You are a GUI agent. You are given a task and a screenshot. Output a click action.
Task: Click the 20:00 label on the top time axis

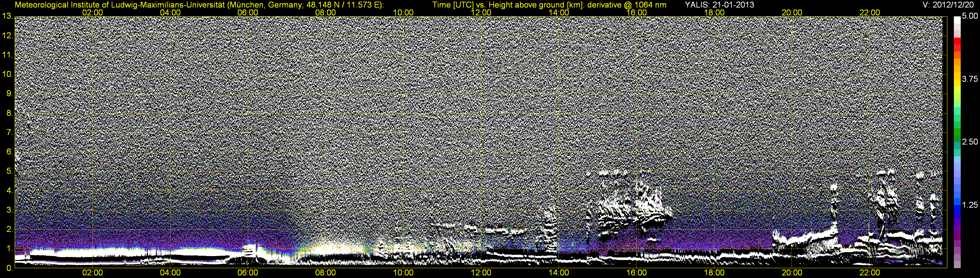coord(792,12)
